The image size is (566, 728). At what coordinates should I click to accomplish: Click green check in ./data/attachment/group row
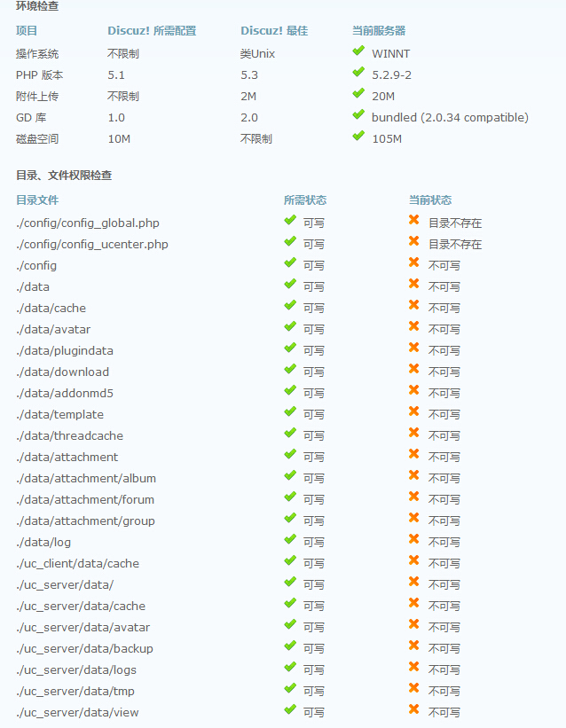pyautogui.click(x=290, y=518)
